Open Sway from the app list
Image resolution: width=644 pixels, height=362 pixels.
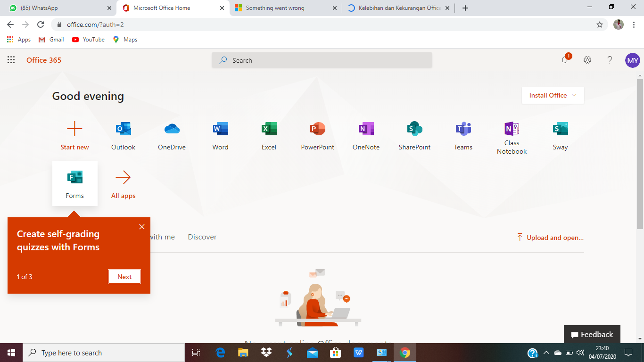pyautogui.click(x=560, y=136)
